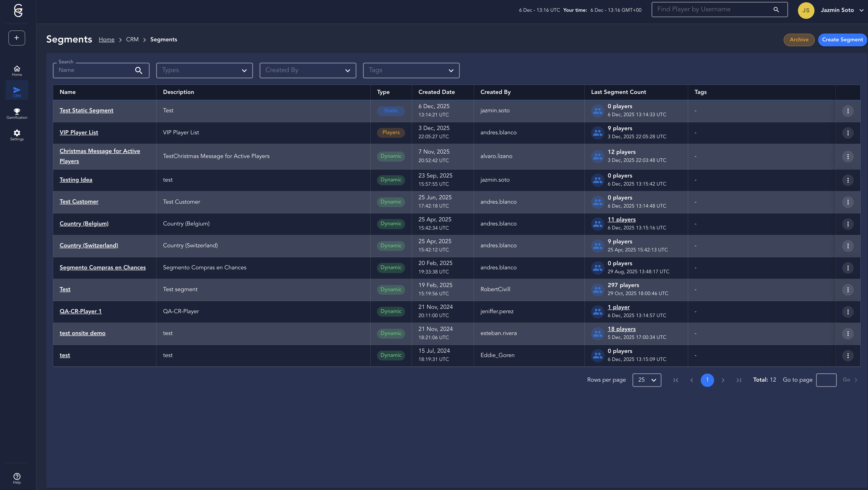The image size is (868, 490).
Task: Click the Find Player search magnifier icon
Action: pyautogui.click(x=776, y=9)
